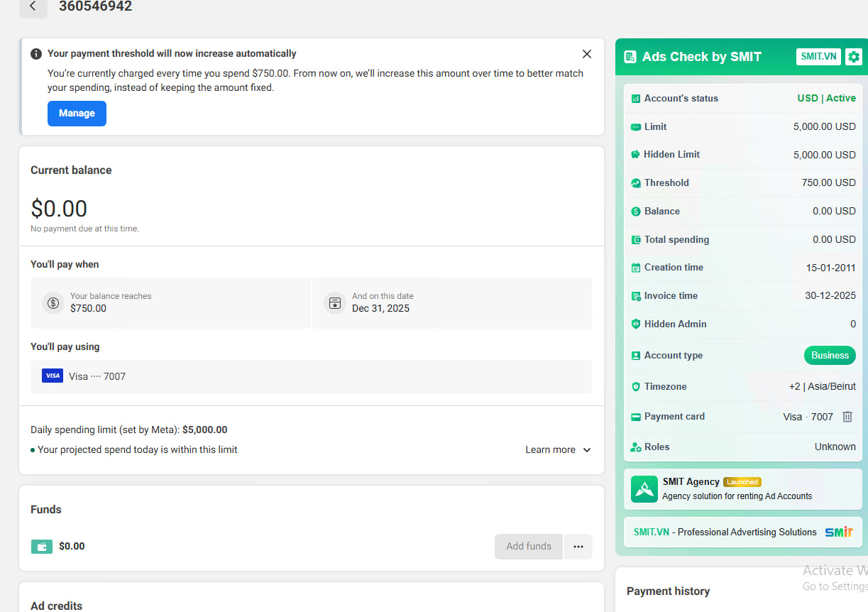This screenshot has height=612, width=868.
Task: Click the back arrow button
Action: [x=33, y=6]
